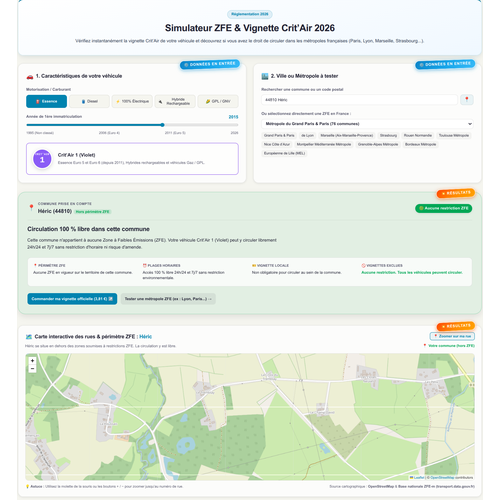Select the Nice Côte d'Azur chip
Viewport: 500px width, 500px height.
point(277,144)
